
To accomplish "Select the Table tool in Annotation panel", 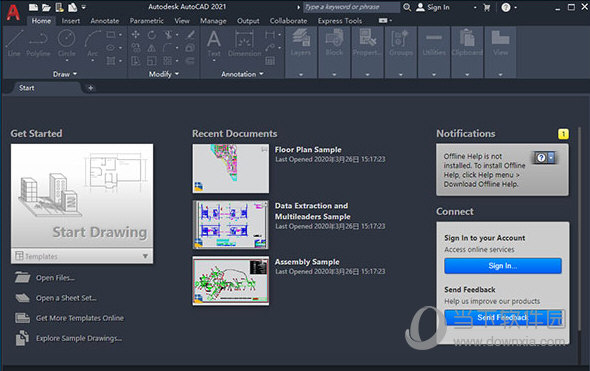I will pyautogui.click(x=270, y=61).
